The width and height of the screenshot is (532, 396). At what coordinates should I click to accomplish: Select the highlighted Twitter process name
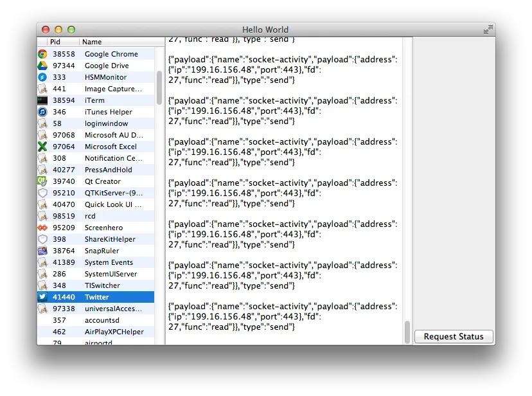coord(96,297)
